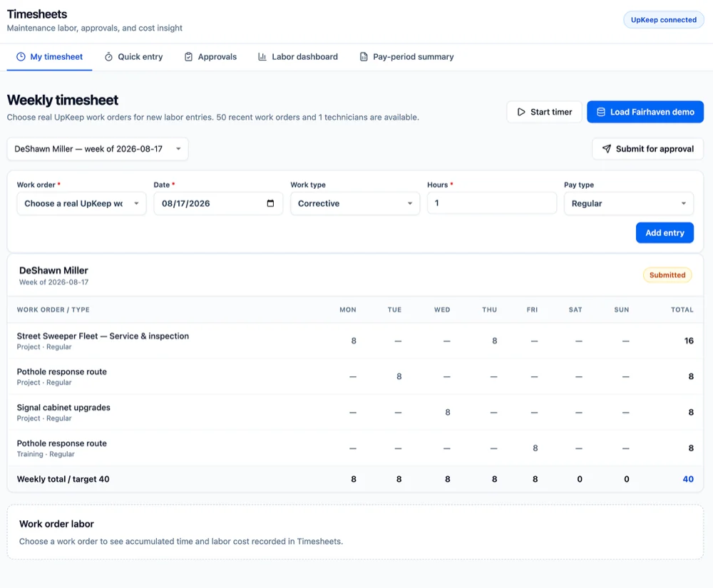
Task: Open the Approvals tab
Action: coord(210,57)
